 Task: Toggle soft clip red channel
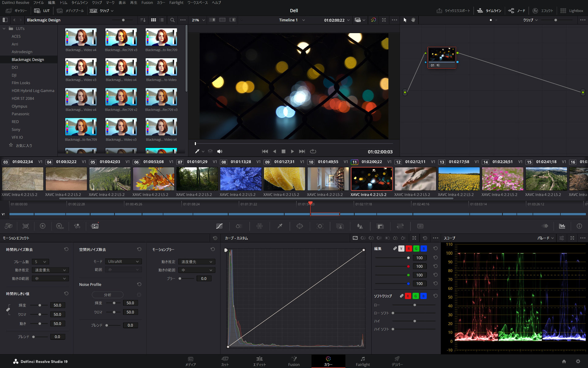click(x=408, y=296)
